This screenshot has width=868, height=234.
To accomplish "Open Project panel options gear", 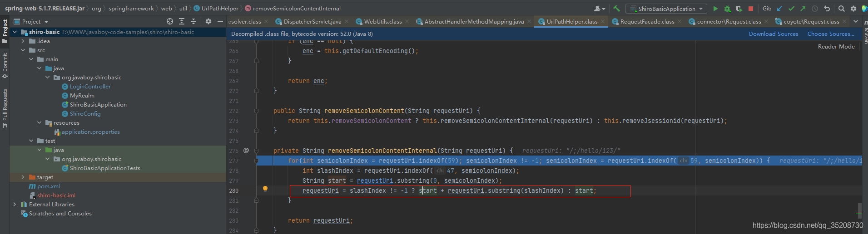I will click(208, 21).
